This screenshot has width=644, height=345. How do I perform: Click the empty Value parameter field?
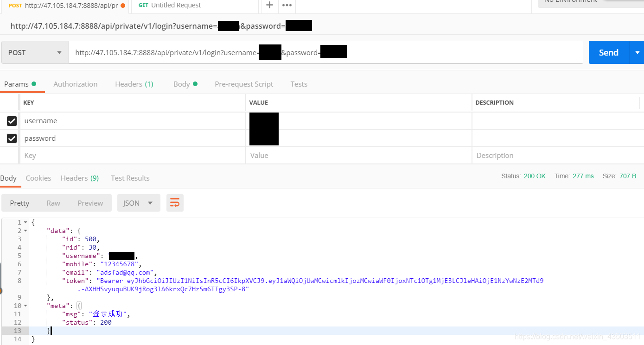pos(359,156)
